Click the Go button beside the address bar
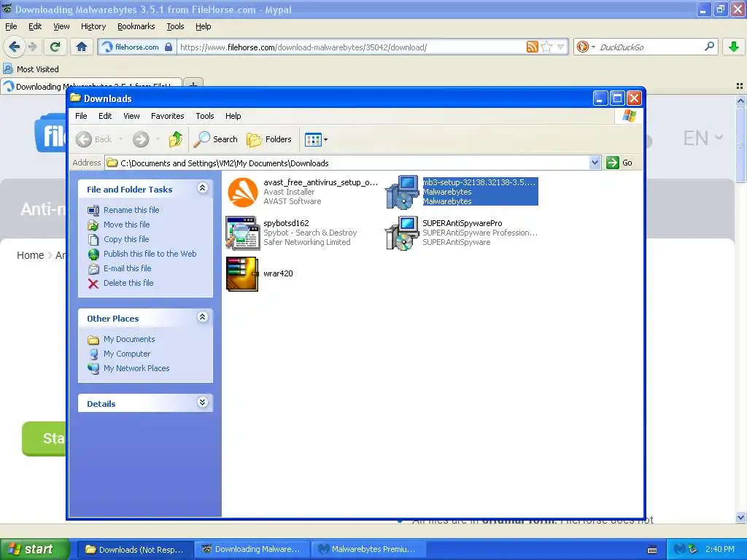747x560 pixels. (620, 163)
